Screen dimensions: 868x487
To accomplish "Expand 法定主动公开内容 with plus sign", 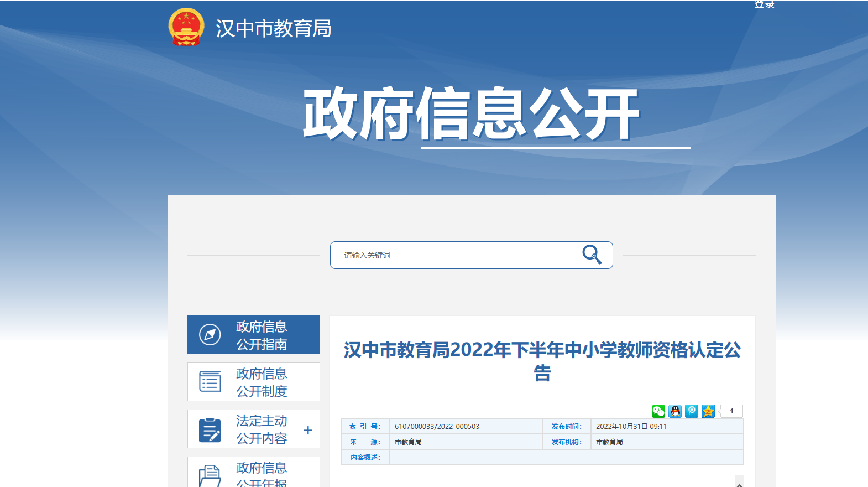I will coord(308,430).
